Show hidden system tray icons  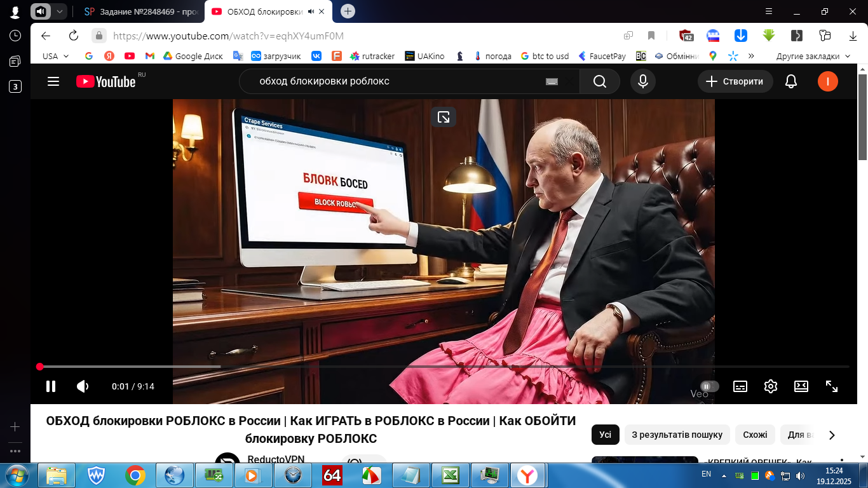[724, 475]
